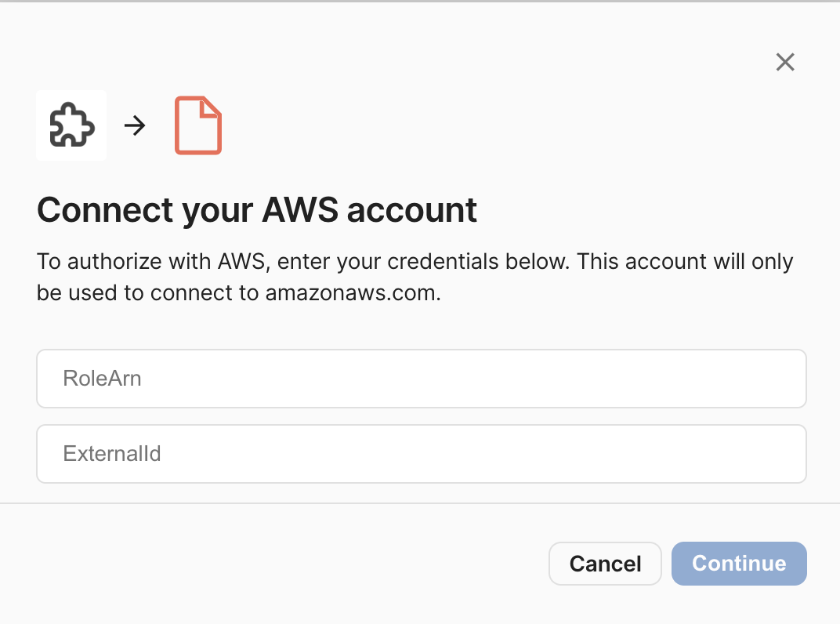Click the Connect your AWS account heading
This screenshot has width=840, height=624.
tap(256, 210)
